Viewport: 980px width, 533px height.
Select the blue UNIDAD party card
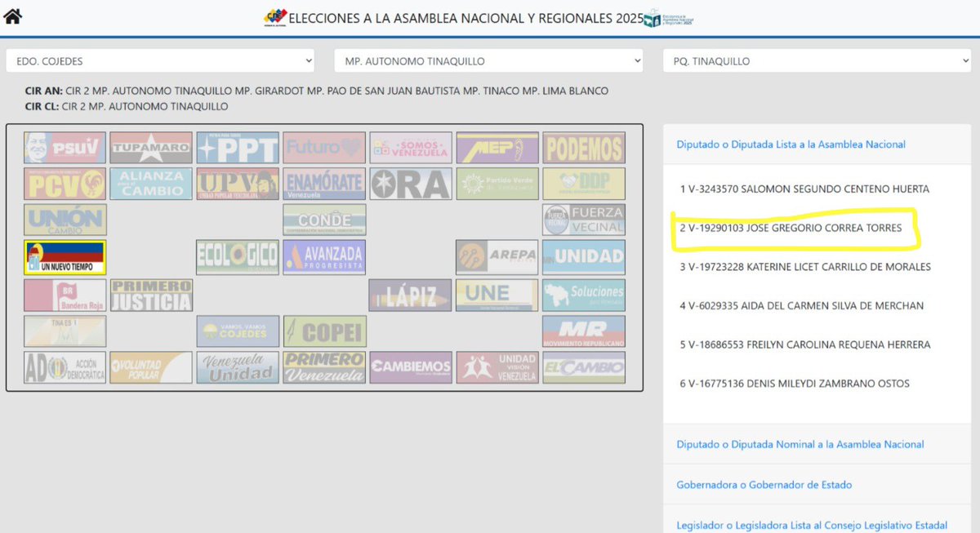[x=584, y=256]
